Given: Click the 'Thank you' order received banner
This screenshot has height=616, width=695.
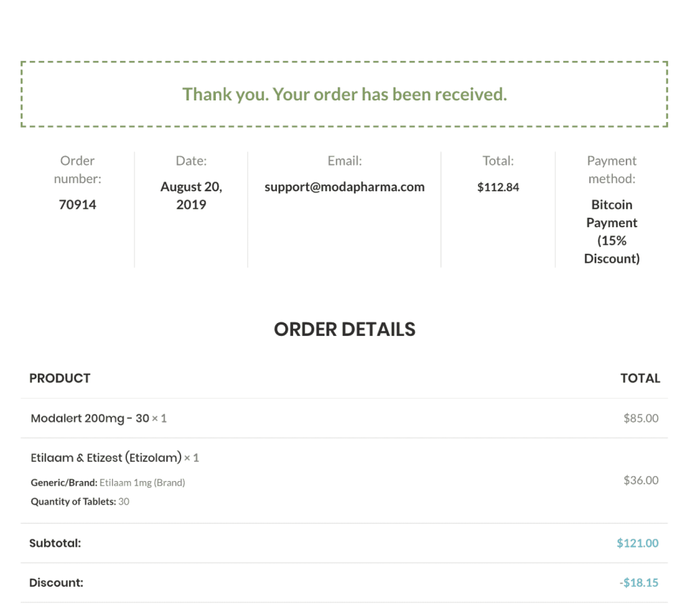Looking at the screenshot, I should click(344, 94).
